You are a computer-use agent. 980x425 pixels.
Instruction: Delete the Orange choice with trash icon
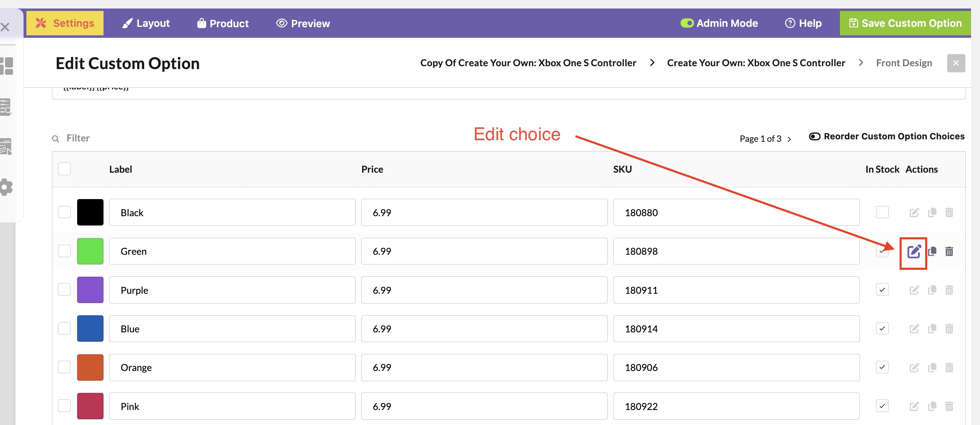coord(949,368)
